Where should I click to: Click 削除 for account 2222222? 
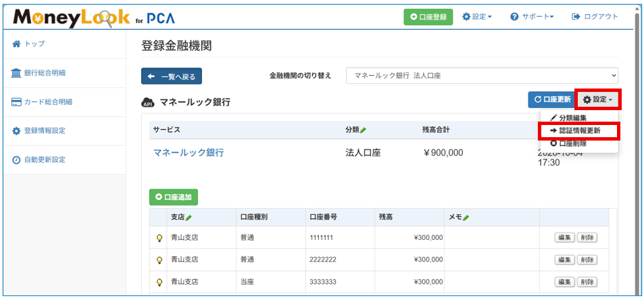tap(587, 259)
